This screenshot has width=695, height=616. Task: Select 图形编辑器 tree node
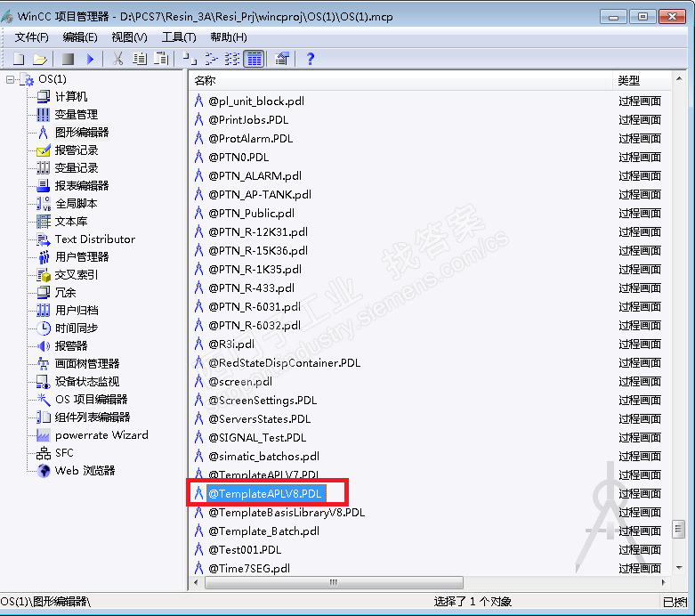(x=82, y=132)
